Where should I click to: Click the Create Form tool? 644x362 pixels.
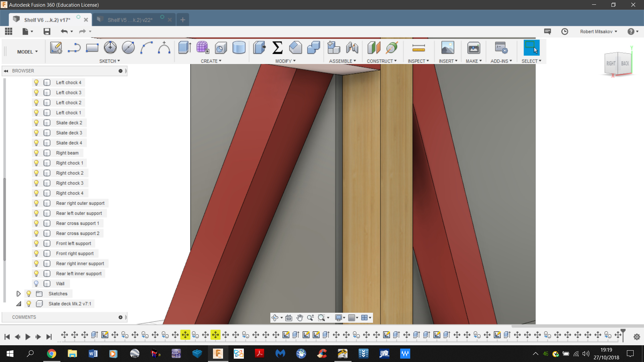[x=203, y=48]
